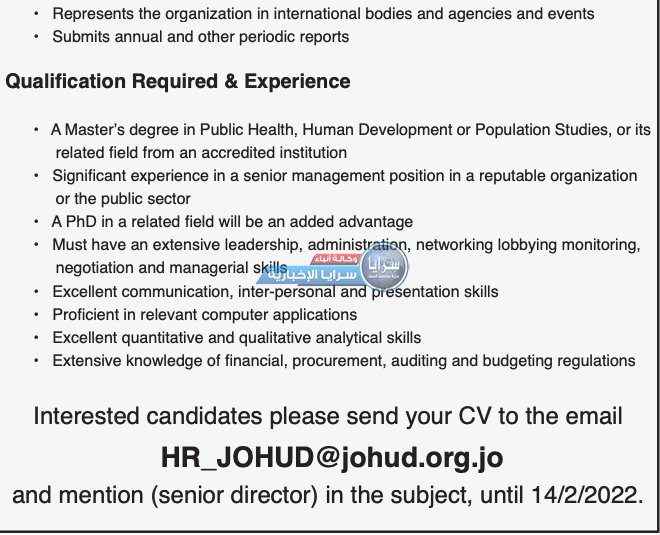660x535 pixels.
Task: Click 'Represents the organization in international bodies' line
Action: point(323,14)
